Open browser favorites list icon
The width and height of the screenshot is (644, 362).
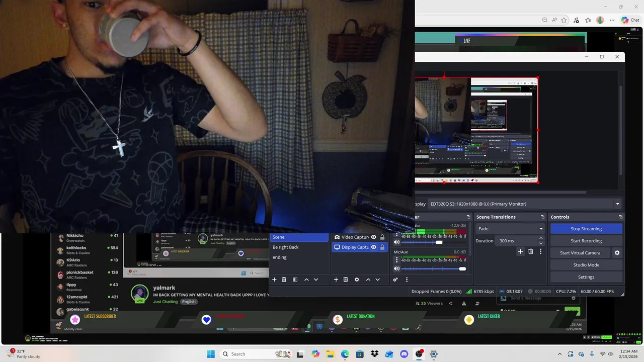pos(588,20)
